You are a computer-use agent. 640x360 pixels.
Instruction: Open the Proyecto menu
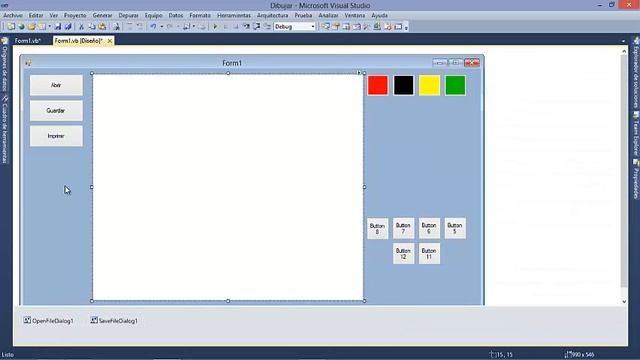tap(75, 15)
